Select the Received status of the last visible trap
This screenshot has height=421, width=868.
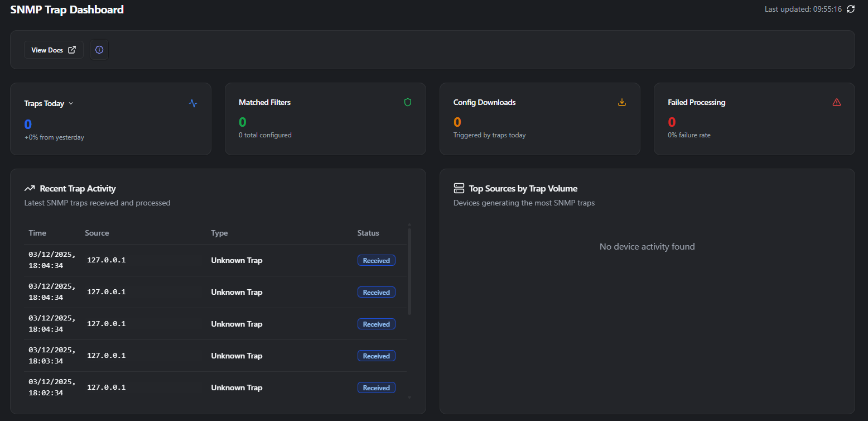click(376, 387)
